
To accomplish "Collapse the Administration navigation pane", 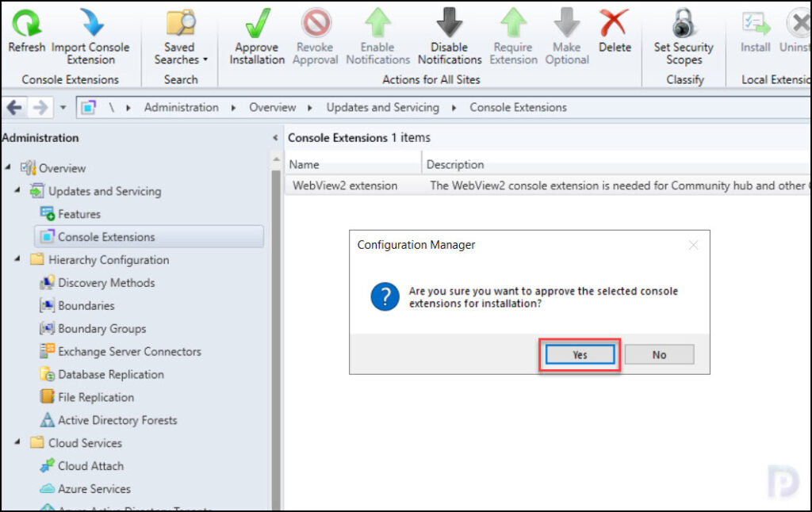I will (275, 138).
